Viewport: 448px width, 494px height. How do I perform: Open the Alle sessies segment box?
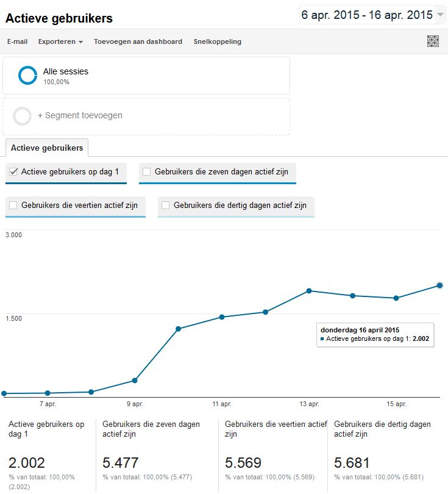tap(146, 76)
